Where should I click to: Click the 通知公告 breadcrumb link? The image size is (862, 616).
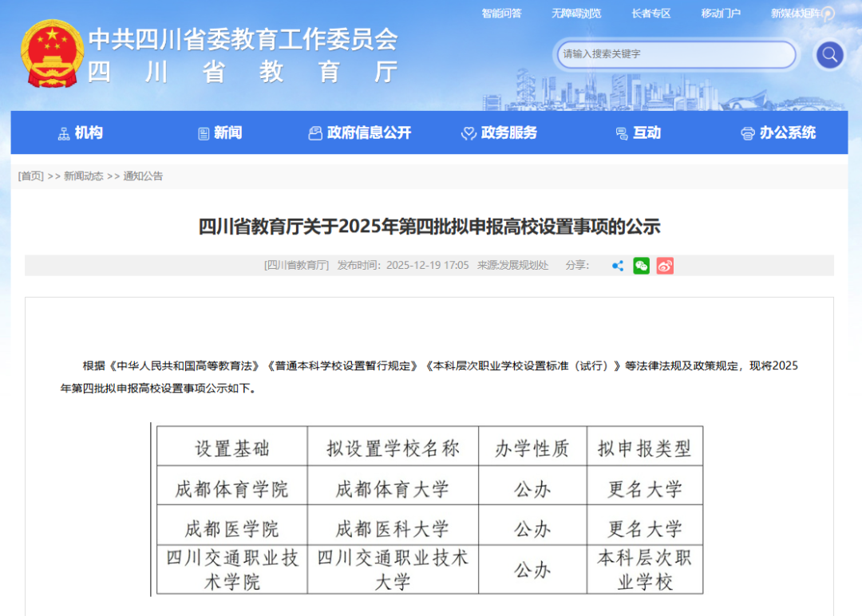click(143, 176)
